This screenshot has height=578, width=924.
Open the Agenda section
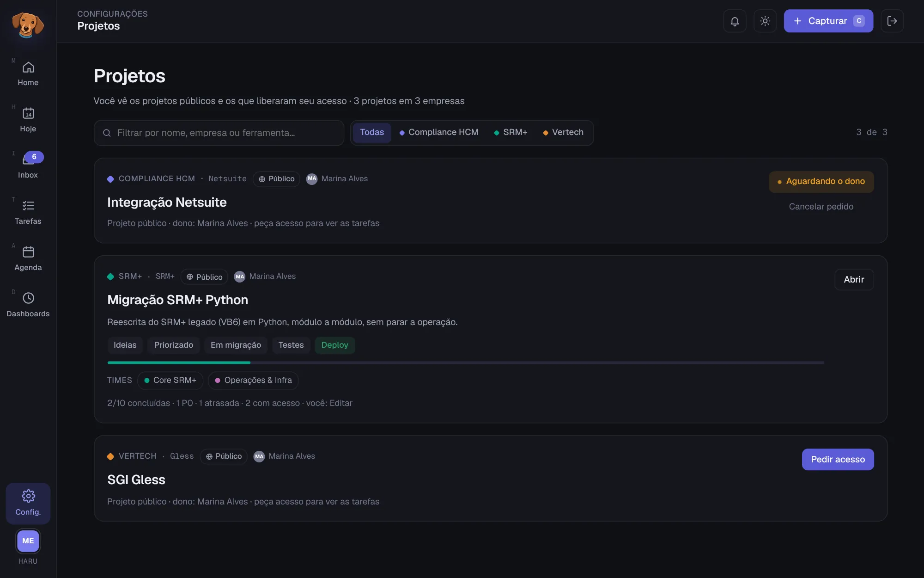pos(28,259)
